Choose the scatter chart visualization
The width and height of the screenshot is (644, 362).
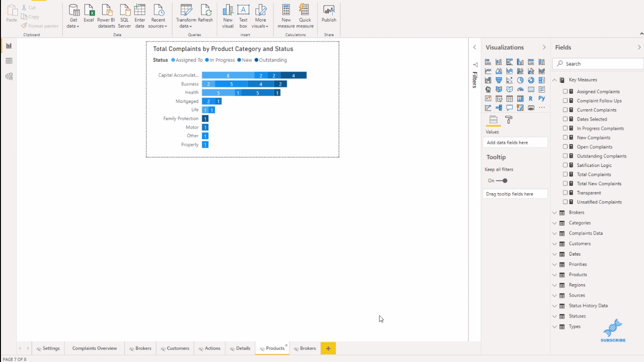[x=510, y=80]
